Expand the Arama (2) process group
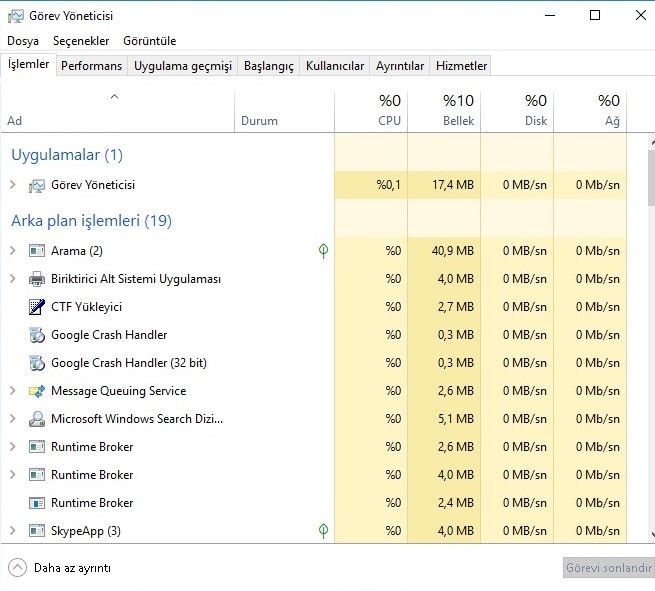Screen dimensions: 655x591 pyautogui.click(x=13, y=251)
